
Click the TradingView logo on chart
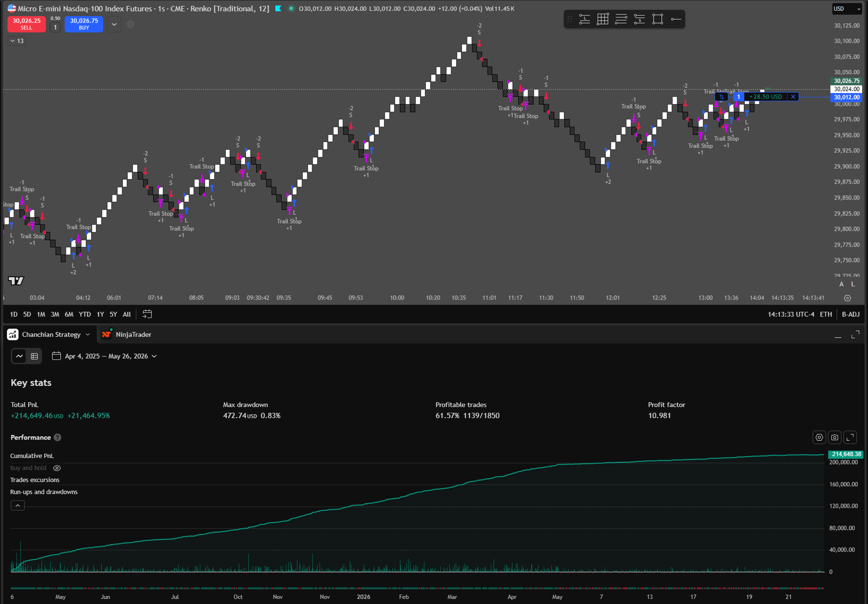coord(16,281)
